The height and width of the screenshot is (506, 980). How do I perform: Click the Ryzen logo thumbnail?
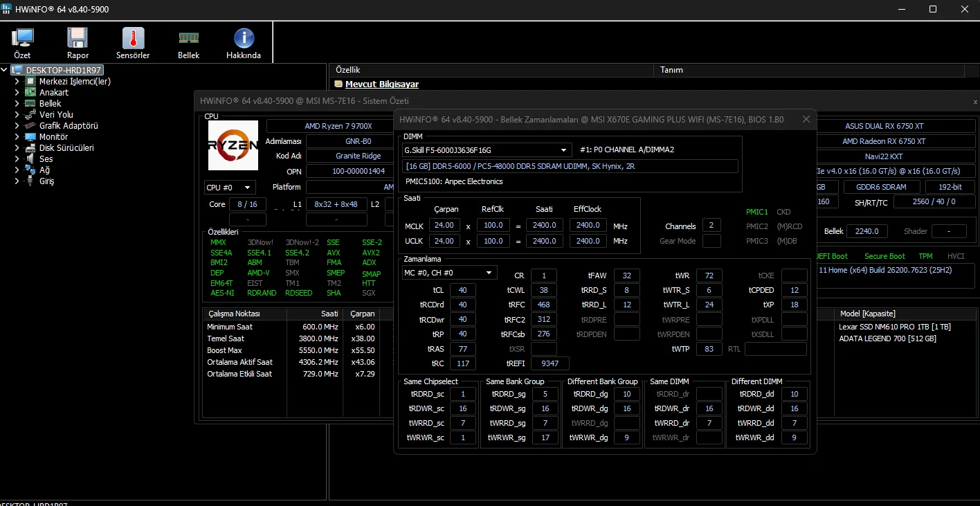coord(233,145)
